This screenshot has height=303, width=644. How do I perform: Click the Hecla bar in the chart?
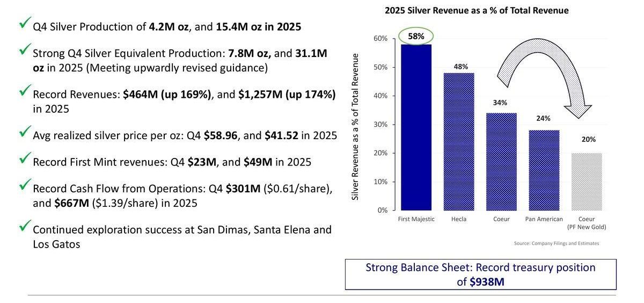pos(458,141)
